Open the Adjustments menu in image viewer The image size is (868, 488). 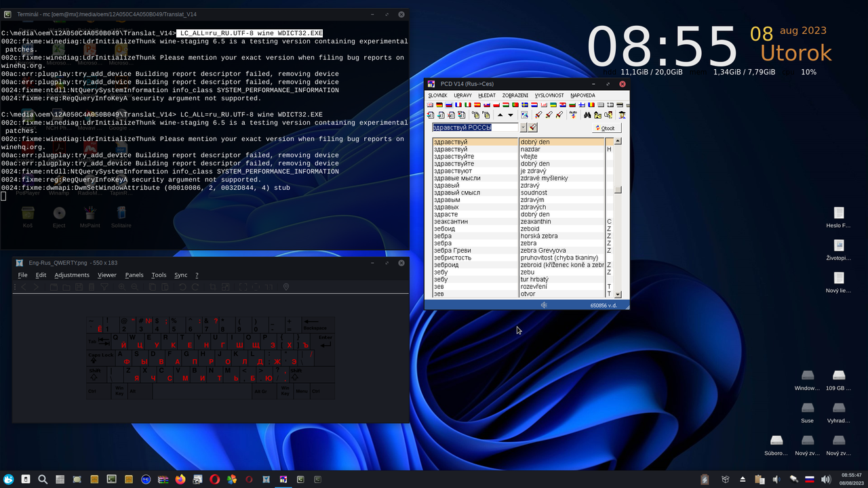pyautogui.click(x=72, y=275)
